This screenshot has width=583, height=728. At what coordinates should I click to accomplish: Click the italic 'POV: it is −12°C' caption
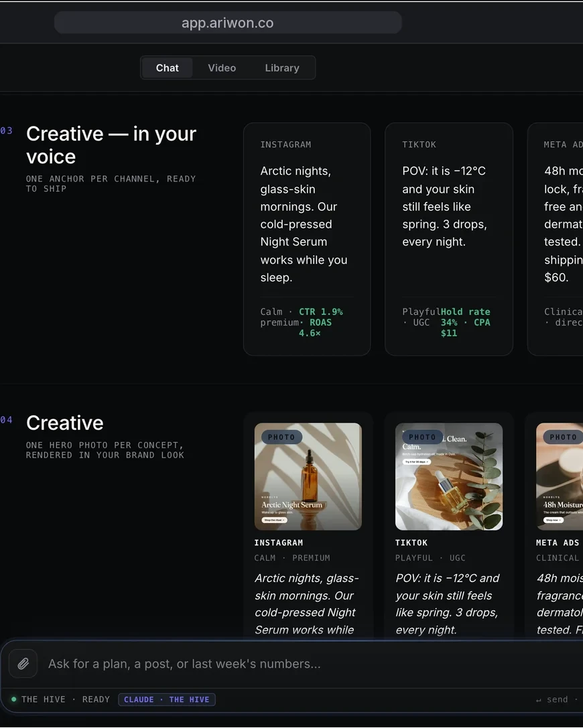(x=448, y=603)
